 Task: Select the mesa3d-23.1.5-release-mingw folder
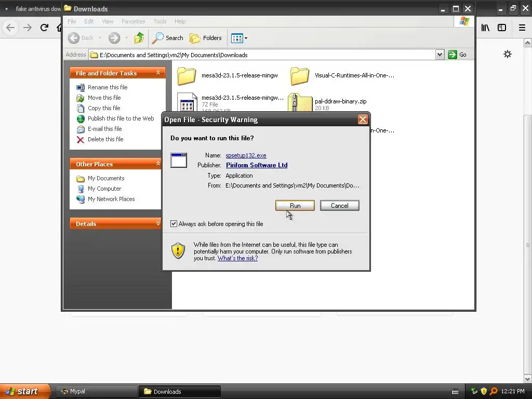point(228,75)
